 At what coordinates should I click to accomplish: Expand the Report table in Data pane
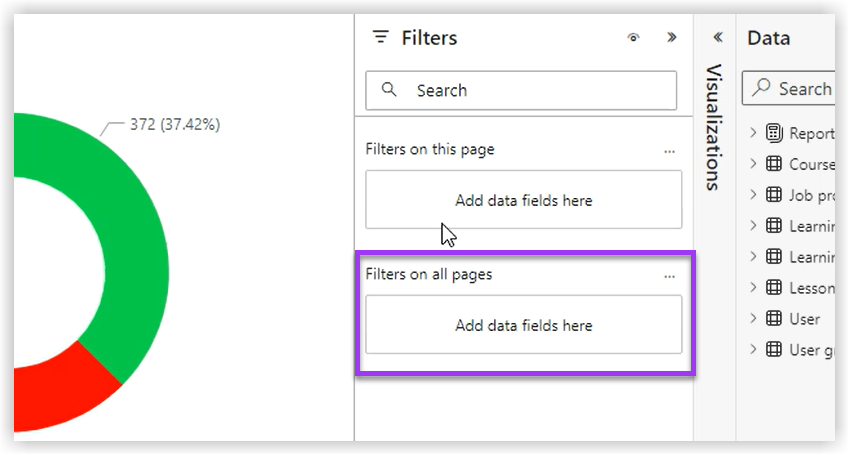[x=753, y=133]
